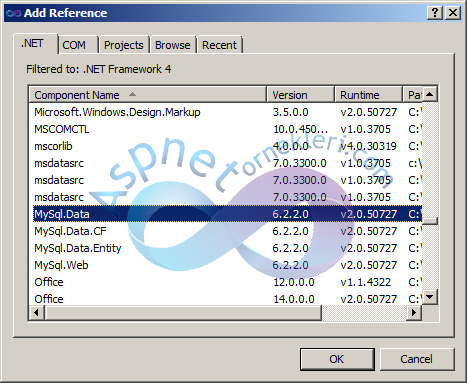Select Office version 12.0.0.0 row
This screenshot has height=383, width=467.
[225, 282]
